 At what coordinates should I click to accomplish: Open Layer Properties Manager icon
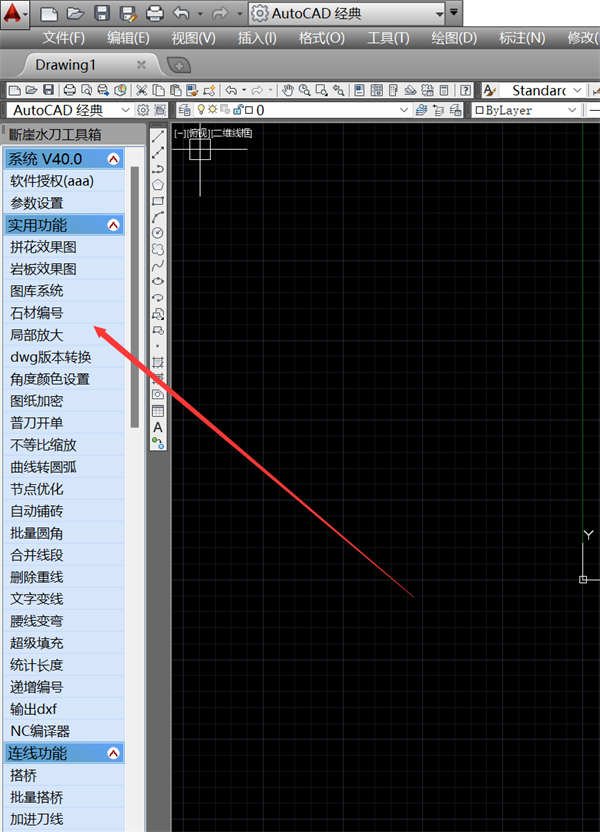[x=184, y=110]
